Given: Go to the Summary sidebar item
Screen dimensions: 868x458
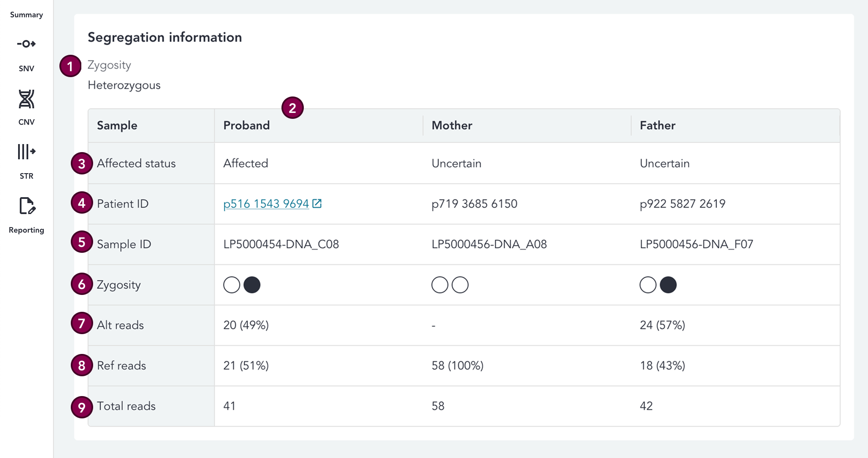Looking at the screenshot, I should [26, 15].
